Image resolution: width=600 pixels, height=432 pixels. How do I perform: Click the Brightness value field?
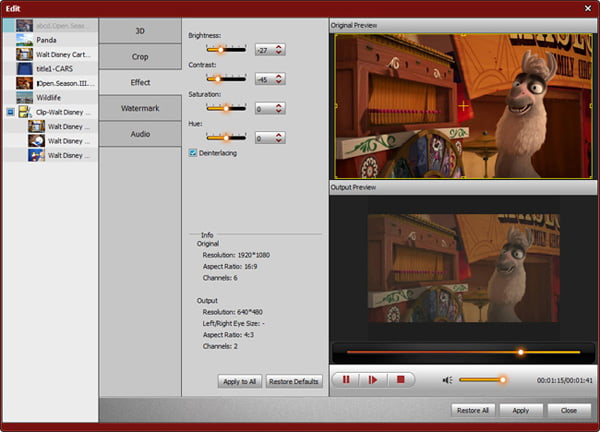265,50
